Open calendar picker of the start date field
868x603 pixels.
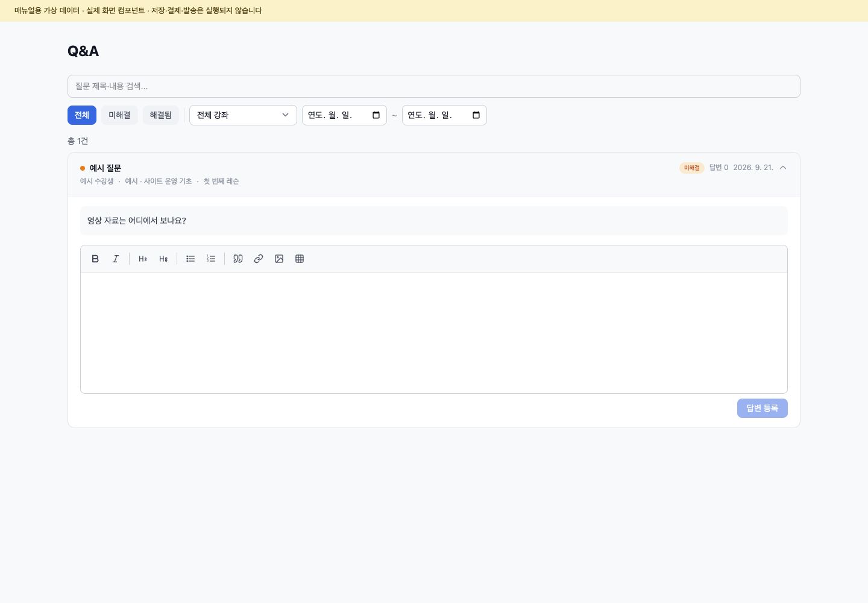[x=376, y=115]
